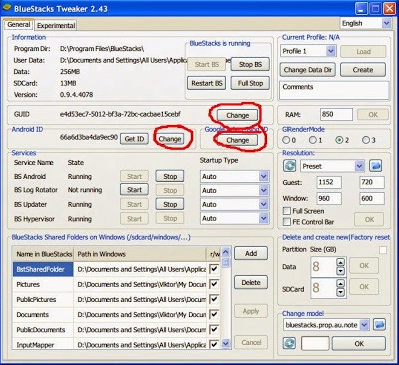This screenshot has width=399, height=365.
Task: Start the BS Log Rotator service
Action: coord(134,190)
